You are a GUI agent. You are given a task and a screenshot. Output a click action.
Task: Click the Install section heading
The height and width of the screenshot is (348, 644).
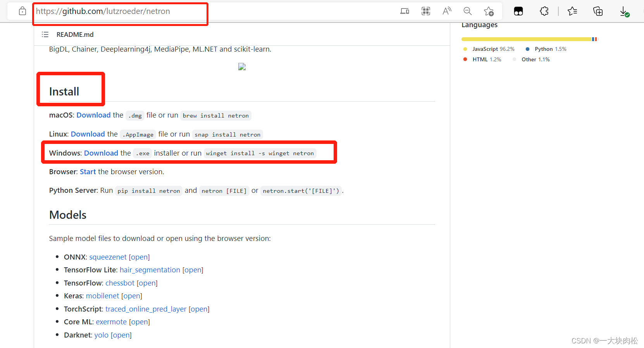tap(64, 92)
